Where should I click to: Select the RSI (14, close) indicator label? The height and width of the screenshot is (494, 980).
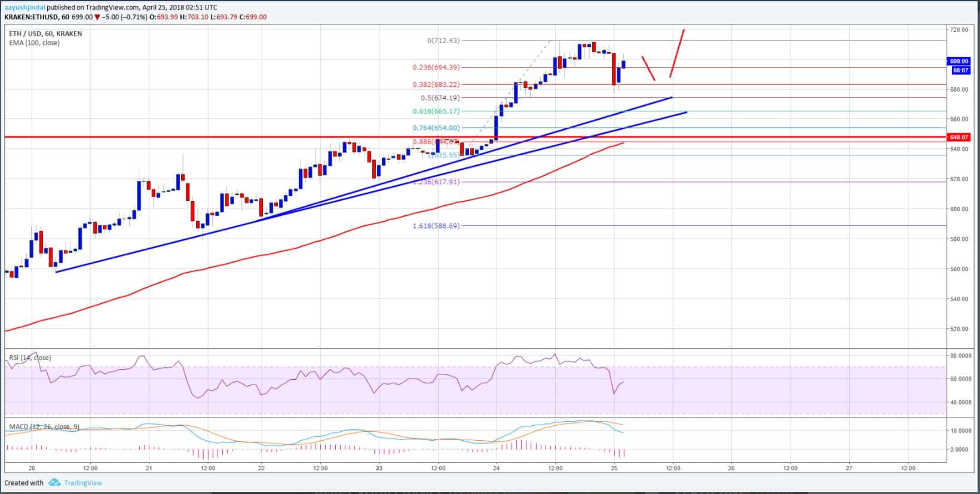pos(29,358)
